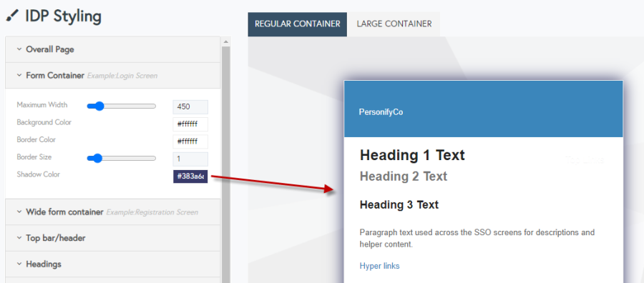
Task: Open the Shadow Color swatch #383a6
Action: [x=190, y=177]
